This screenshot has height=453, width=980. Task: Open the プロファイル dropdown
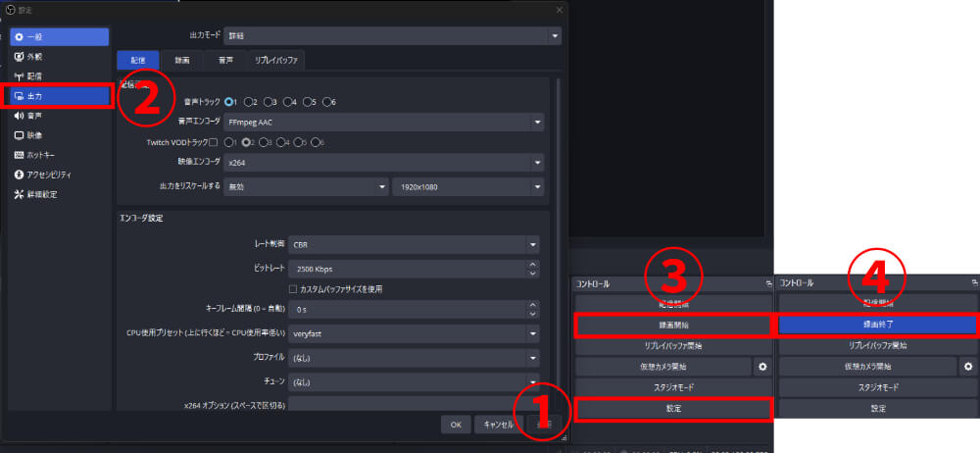(414, 358)
